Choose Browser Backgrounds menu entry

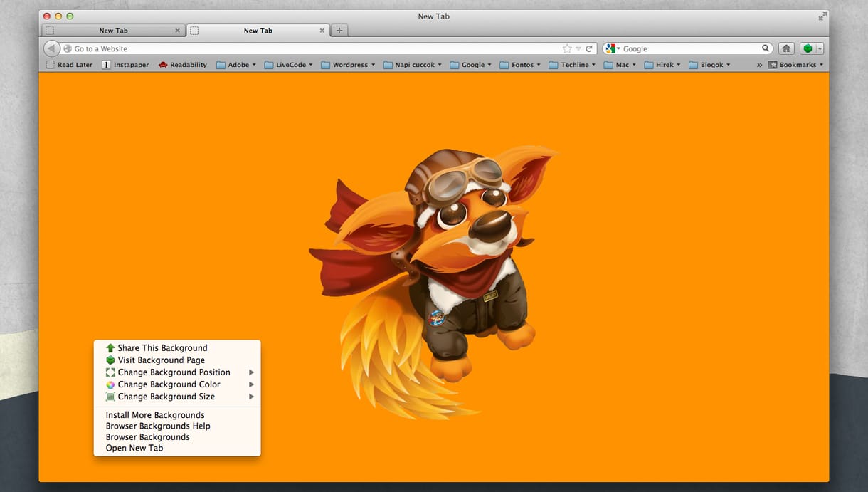(177, 437)
